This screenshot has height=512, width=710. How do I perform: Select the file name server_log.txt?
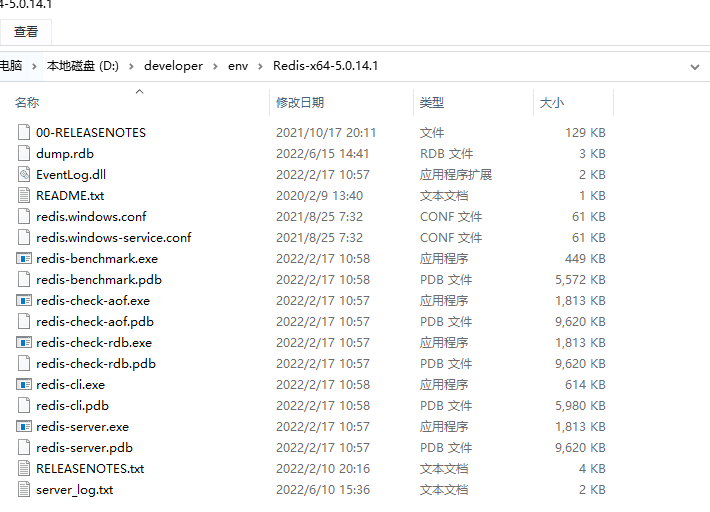75,490
